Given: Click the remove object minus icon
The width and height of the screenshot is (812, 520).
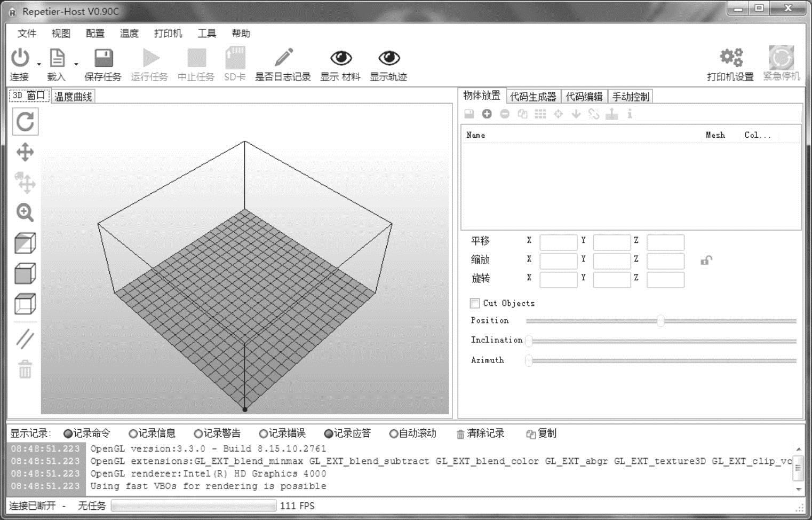Looking at the screenshot, I should click(x=505, y=114).
